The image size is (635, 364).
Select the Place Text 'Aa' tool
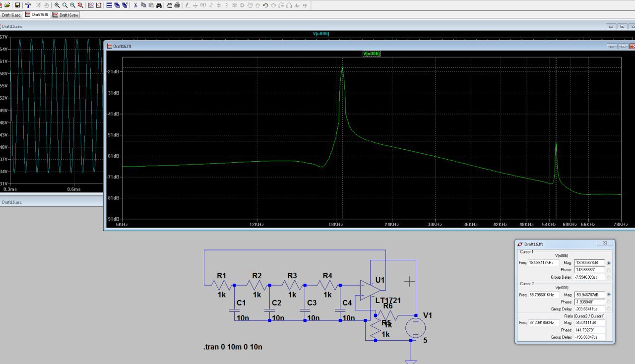point(297,5)
